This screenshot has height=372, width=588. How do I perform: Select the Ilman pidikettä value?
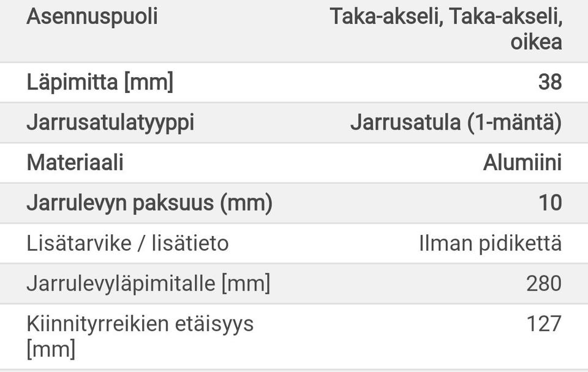(490, 243)
